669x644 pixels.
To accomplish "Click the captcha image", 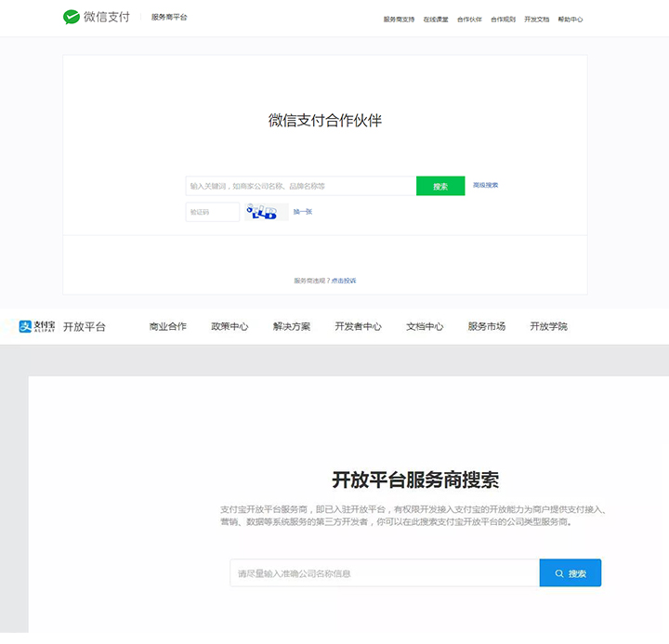I will (267, 212).
